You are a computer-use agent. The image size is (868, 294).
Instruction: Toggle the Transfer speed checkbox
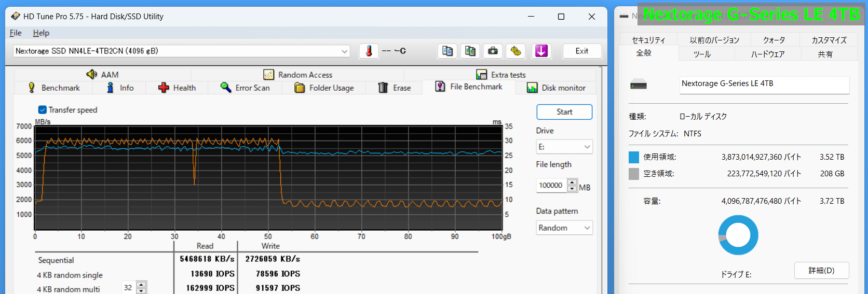pos(43,109)
